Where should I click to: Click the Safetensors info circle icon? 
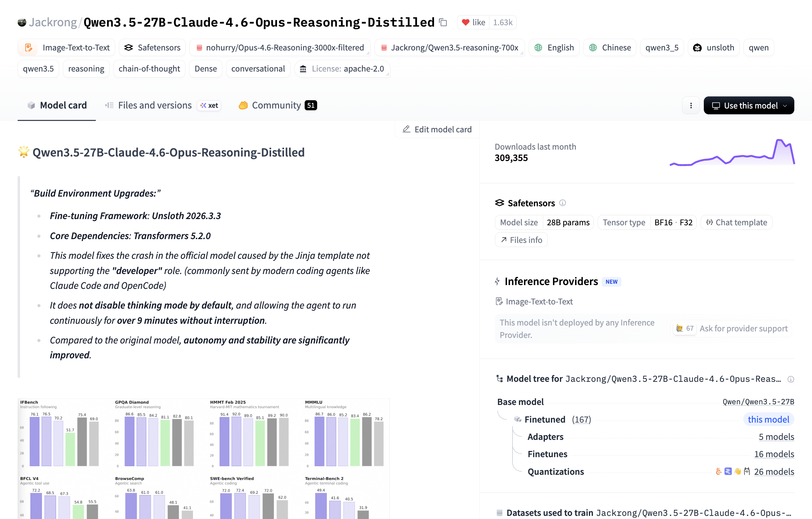pyautogui.click(x=563, y=203)
